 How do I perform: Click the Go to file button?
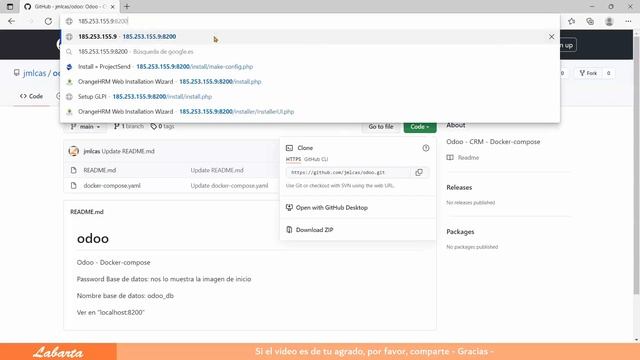coord(381,127)
